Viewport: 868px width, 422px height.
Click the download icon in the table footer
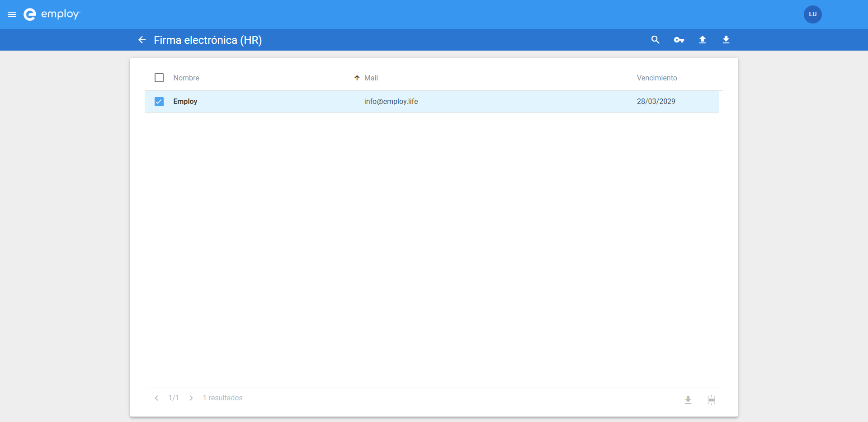688,400
